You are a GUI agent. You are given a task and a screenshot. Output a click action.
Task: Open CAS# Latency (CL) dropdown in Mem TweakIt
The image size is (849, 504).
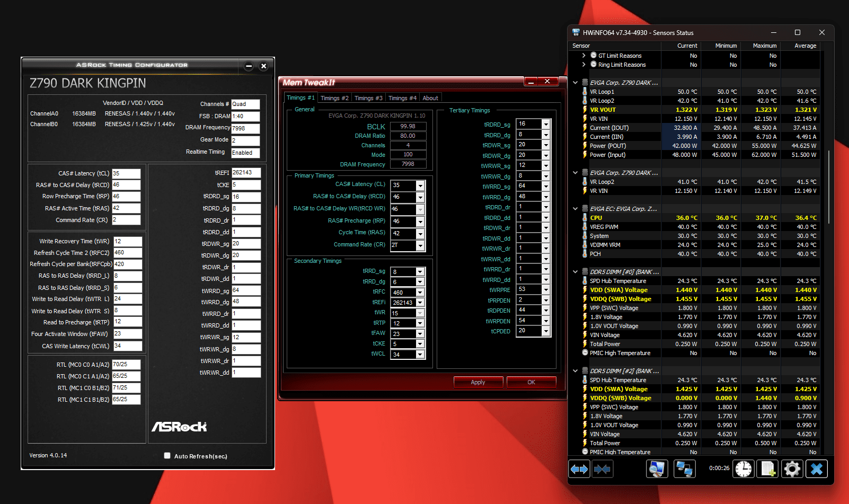click(x=420, y=185)
